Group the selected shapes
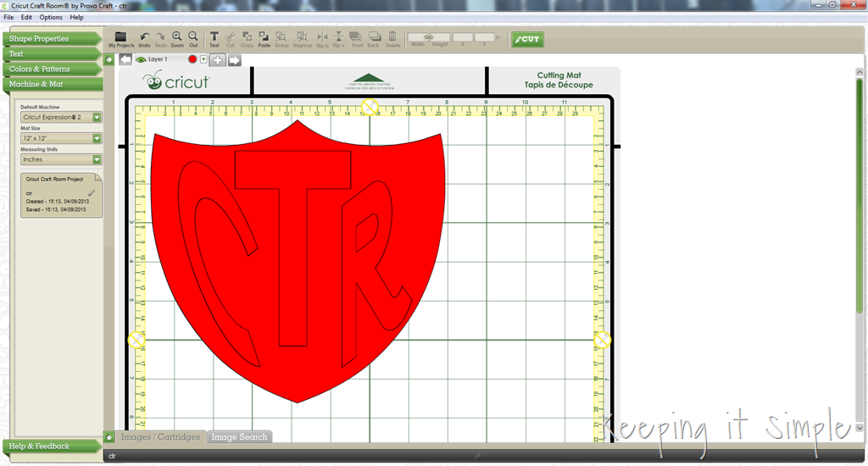The width and height of the screenshot is (868, 466). pos(281,39)
